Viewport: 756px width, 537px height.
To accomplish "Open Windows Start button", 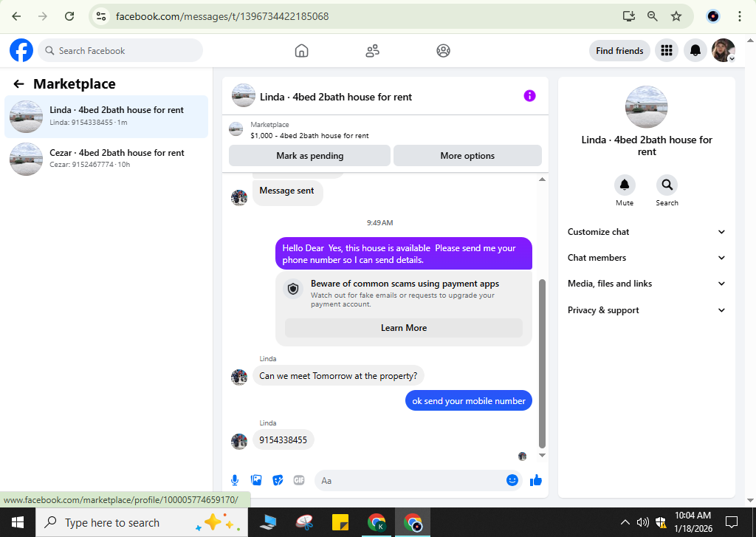I will click(x=18, y=522).
